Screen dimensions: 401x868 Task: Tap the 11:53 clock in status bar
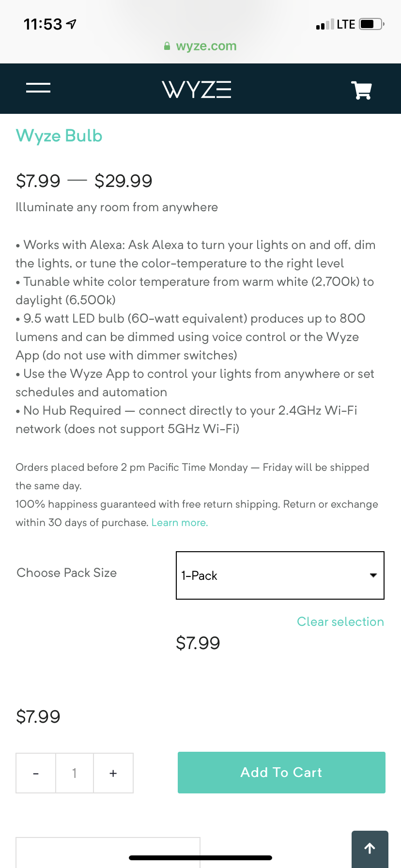[43, 24]
